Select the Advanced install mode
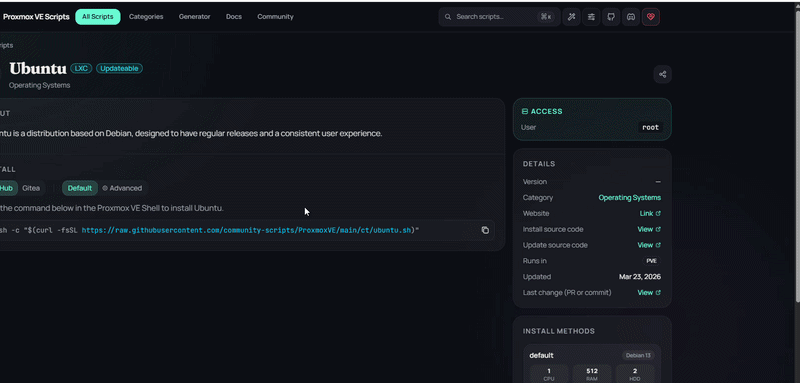The height and width of the screenshot is (383, 800). point(122,188)
